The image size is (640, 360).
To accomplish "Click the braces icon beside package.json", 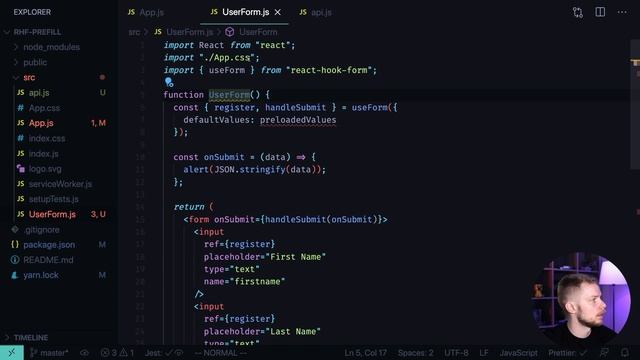I will 15,244.
